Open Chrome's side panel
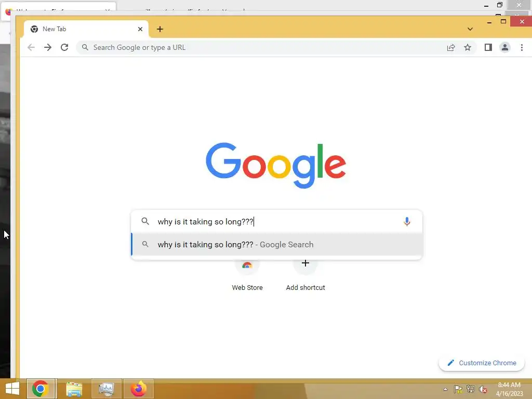This screenshot has height=399, width=532. tap(488, 47)
